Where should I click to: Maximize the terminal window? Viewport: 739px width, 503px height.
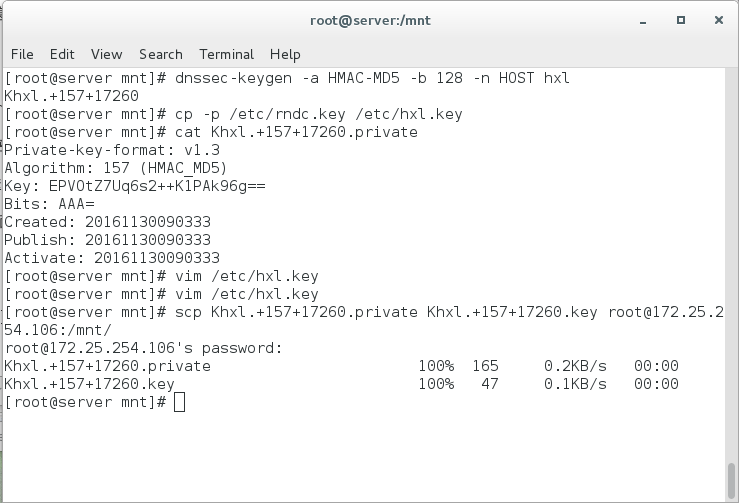tap(681, 20)
